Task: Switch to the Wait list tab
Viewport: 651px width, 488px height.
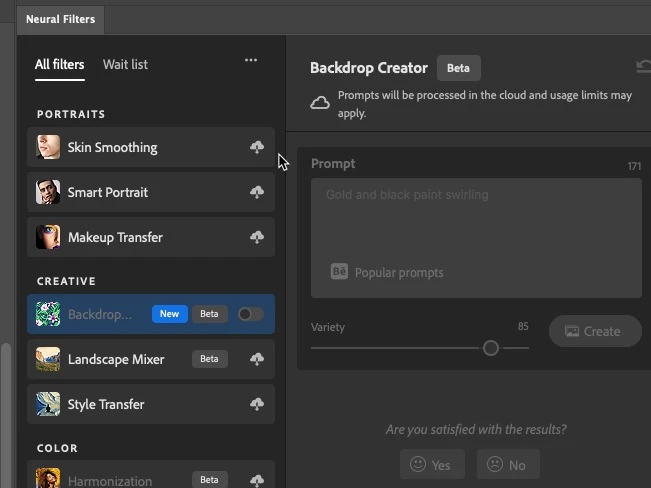Action: [125, 64]
